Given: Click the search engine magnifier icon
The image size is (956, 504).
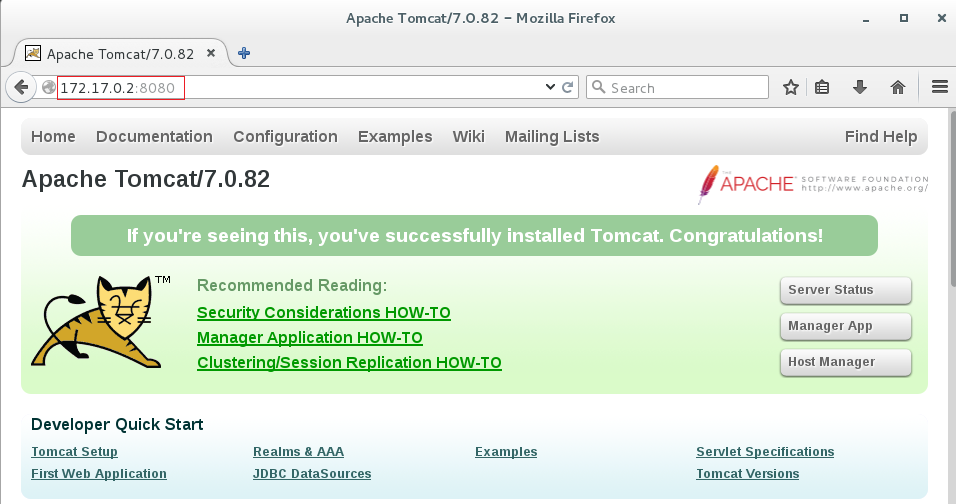Looking at the screenshot, I should pos(599,88).
